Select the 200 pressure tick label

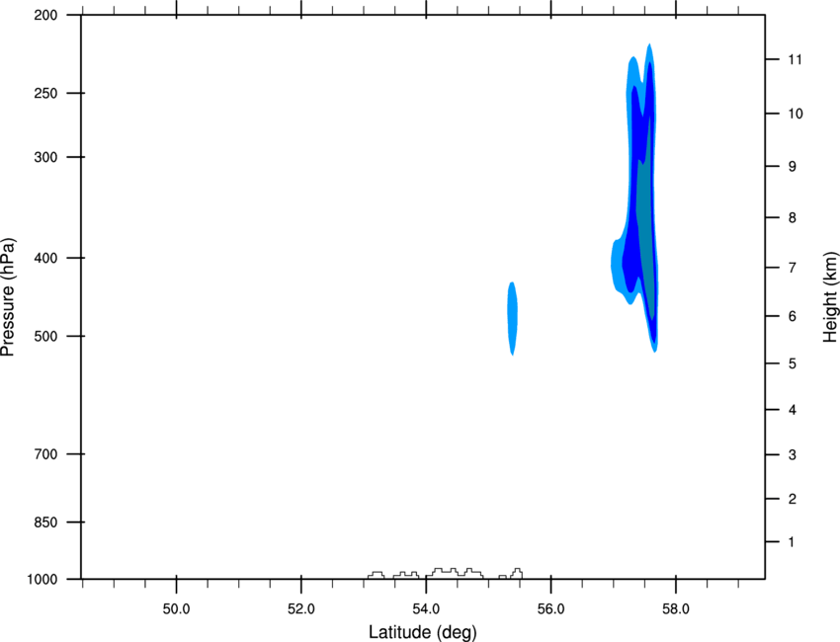point(45,16)
